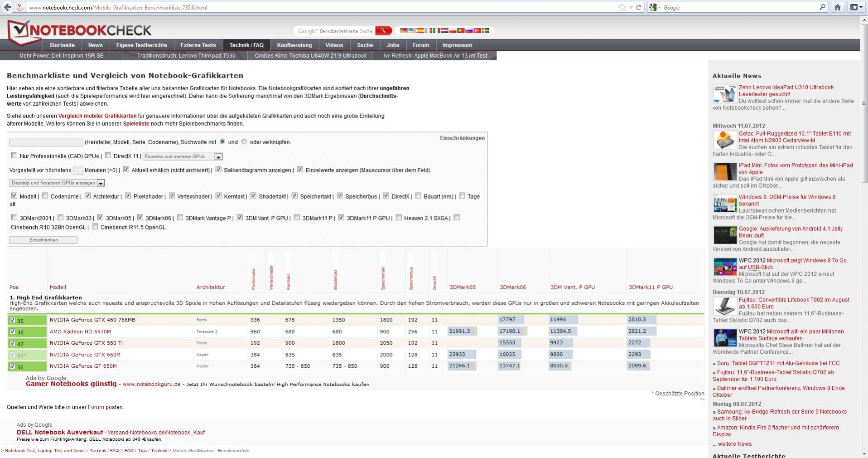Toggle Balkendiagramm anzeigen checkbox

(x=218, y=170)
